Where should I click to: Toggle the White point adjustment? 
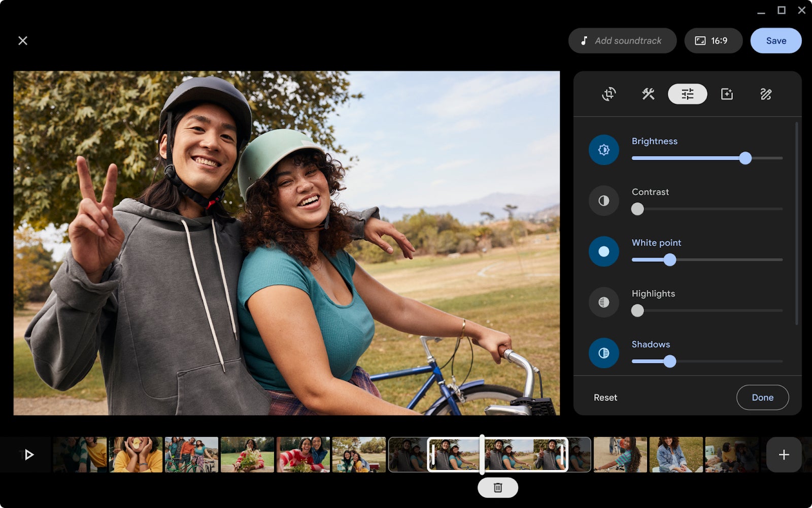604,251
